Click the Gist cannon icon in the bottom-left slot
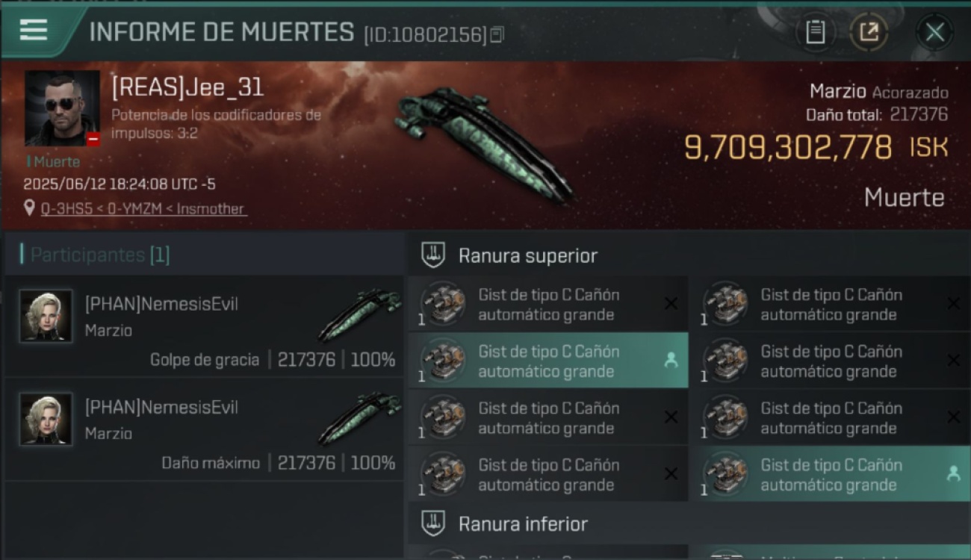The height and width of the screenshot is (560, 971). coord(443,474)
